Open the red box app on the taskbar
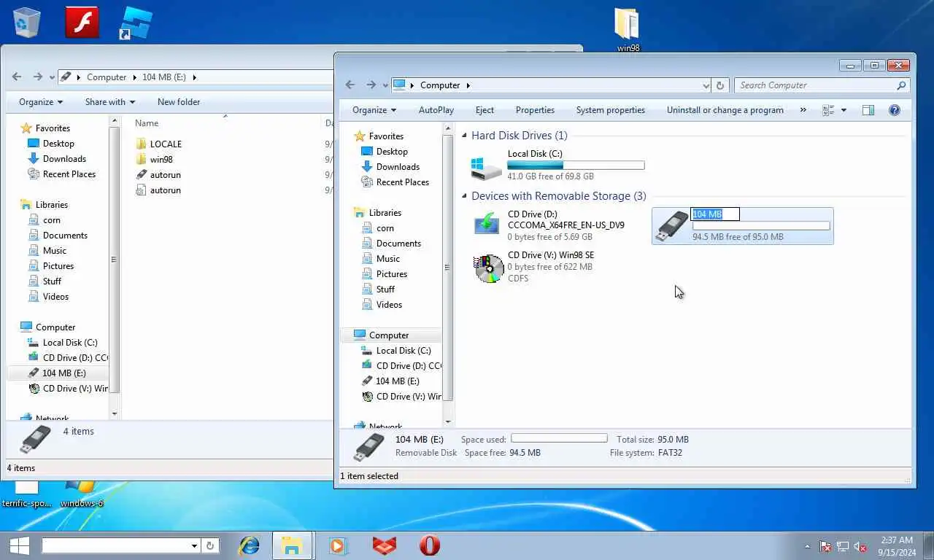 tap(385, 545)
